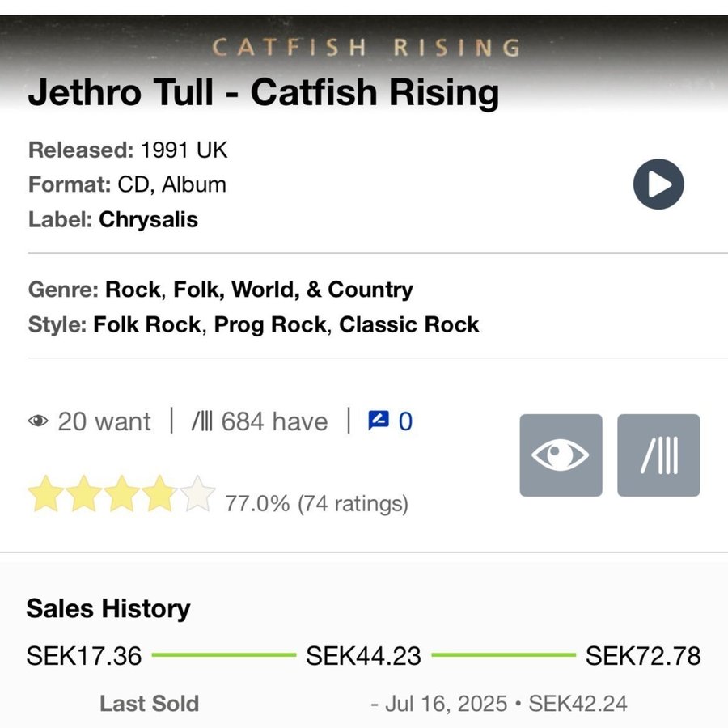Click the collection icon beside 684 have
Screen dimensions: 728x728
pyautogui.click(x=202, y=421)
